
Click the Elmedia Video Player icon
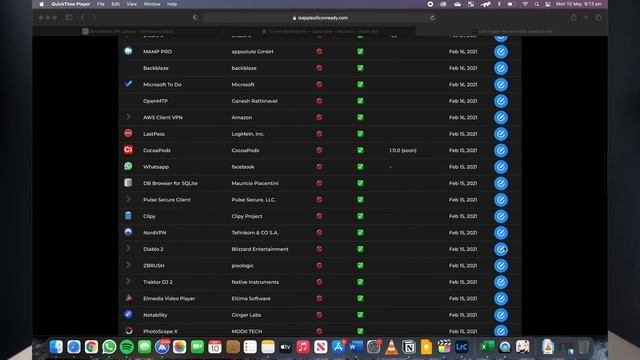click(x=128, y=298)
